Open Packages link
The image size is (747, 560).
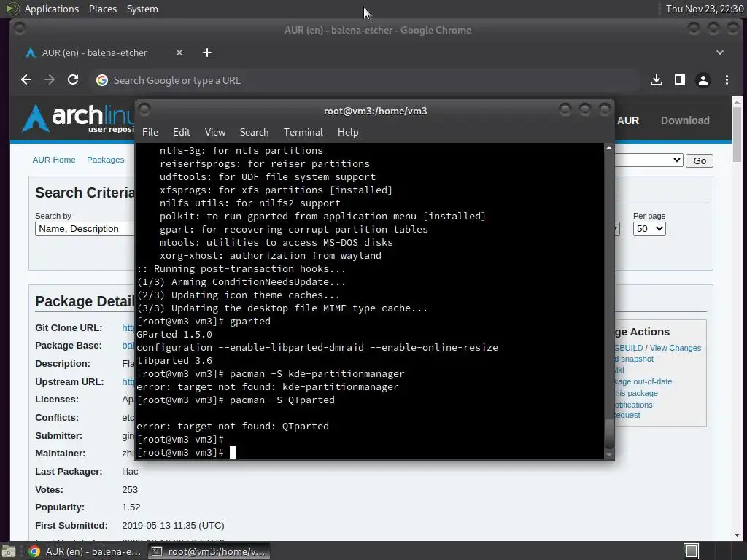pos(105,160)
